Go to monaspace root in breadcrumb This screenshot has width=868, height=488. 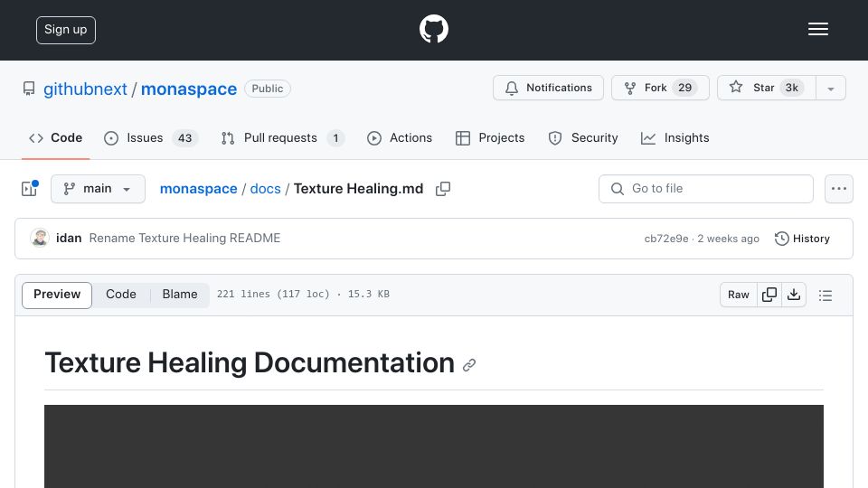[x=198, y=189]
